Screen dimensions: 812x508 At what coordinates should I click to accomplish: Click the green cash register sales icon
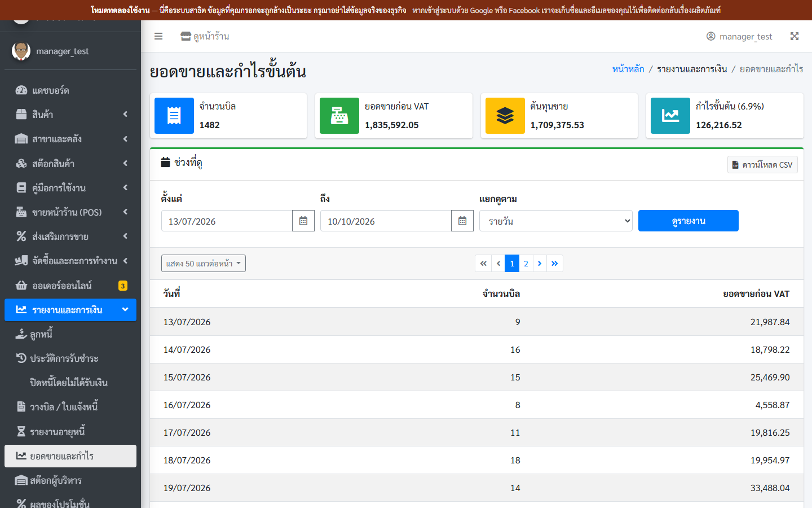[339, 116]
